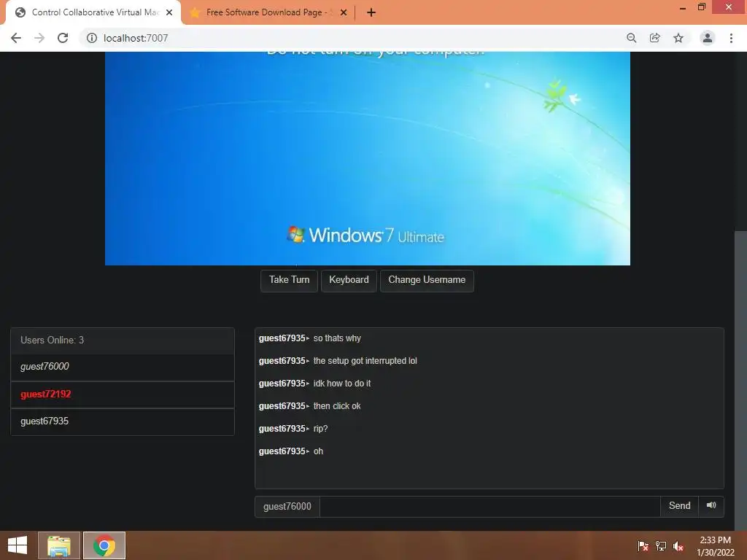
Task: Click the guest76000 label beside chat input
Action: pyautogui.click(x=287, y=507)
